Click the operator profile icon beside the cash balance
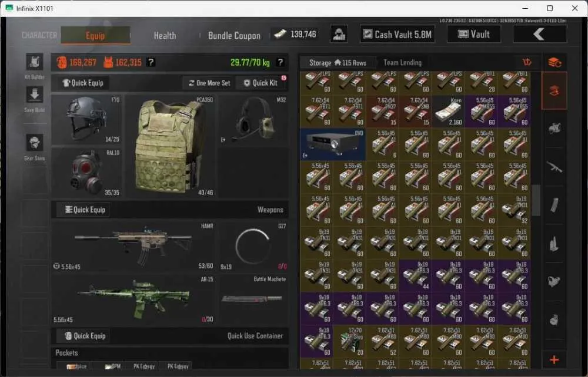588x377 pixels. click(x=339, y=35)
